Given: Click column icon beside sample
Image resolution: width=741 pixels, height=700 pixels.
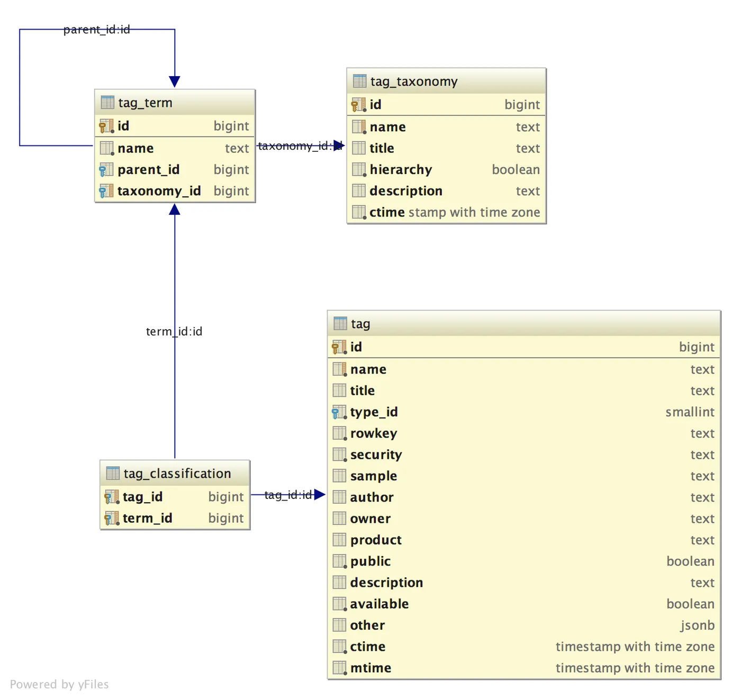Looking at the screenshot, I should (x=339, y=476).
